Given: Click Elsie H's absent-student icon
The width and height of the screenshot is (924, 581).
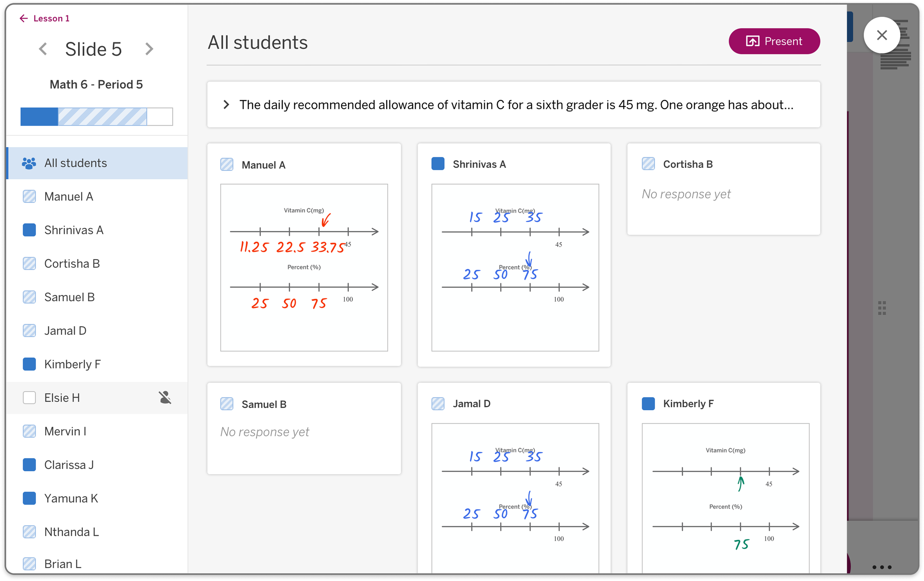Looking at the screenshot, I should coord(165,398).
